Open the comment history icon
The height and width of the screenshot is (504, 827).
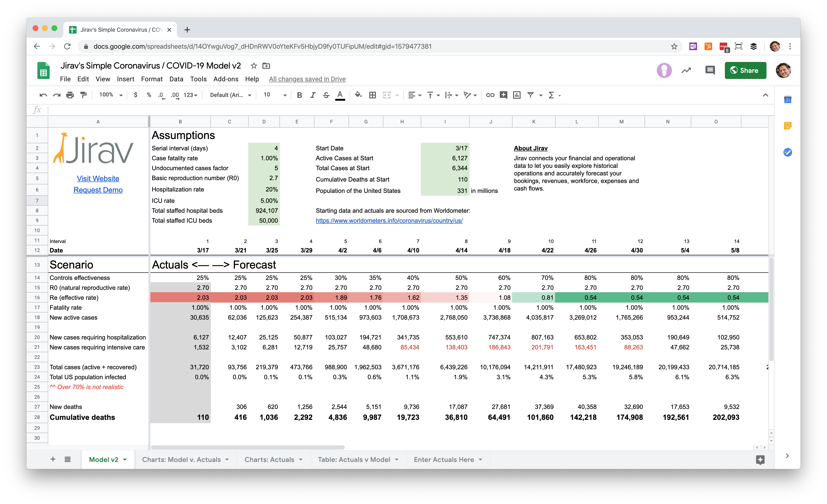(x=710, y=70)
